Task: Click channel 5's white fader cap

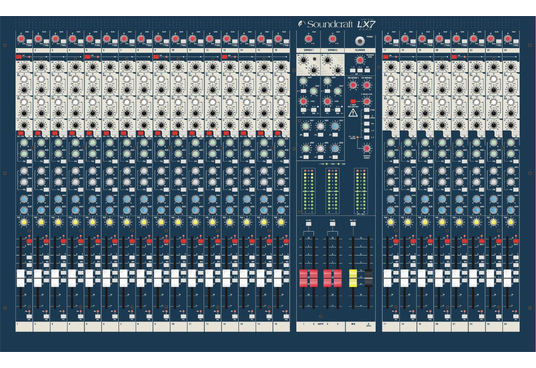Action: (x=89, y=278)
